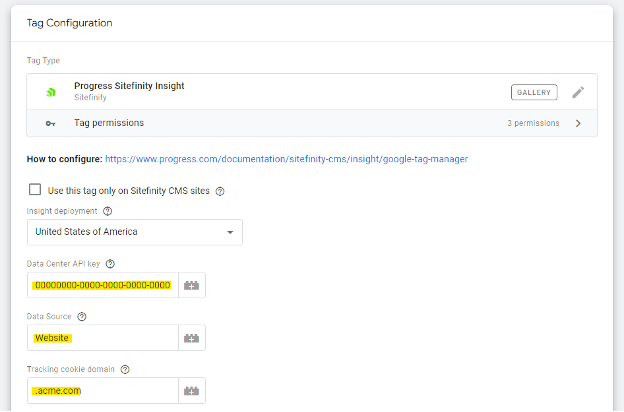The image size is (624, 412).
Task: Click the key icon beside Tag permissions
Action: [51, 123]
